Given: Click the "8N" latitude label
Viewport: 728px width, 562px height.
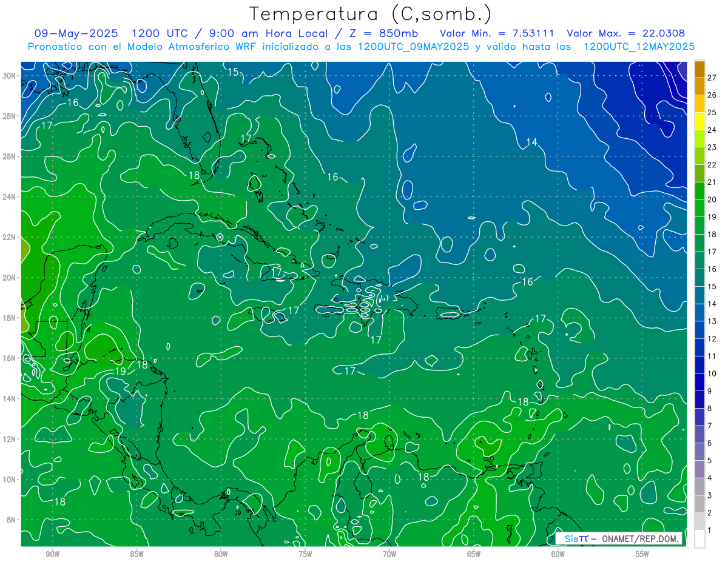Looking at the screenshot, I should coord(12,520).
